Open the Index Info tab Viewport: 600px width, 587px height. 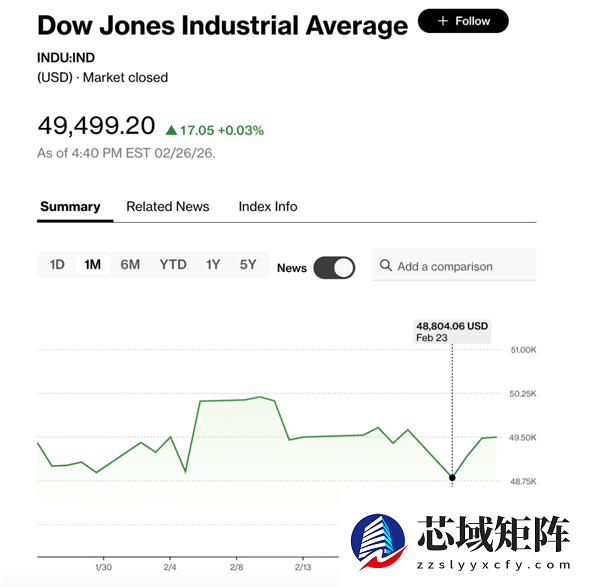click(268, 207)
